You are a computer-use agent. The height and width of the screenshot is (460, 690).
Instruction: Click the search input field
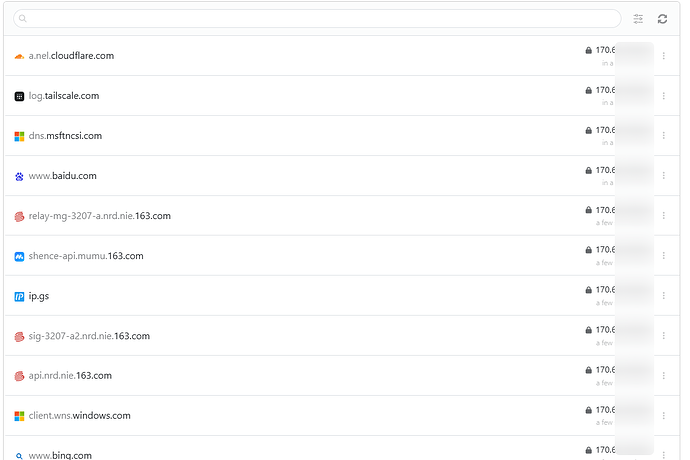318,19
